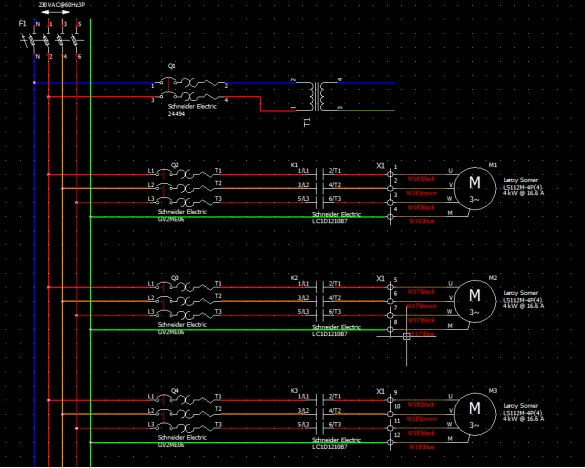Image resolution: width=585 pixels, height=468 pixels.
Task: Select the K1 contactor contacts
Action: (x=320, y=188)
